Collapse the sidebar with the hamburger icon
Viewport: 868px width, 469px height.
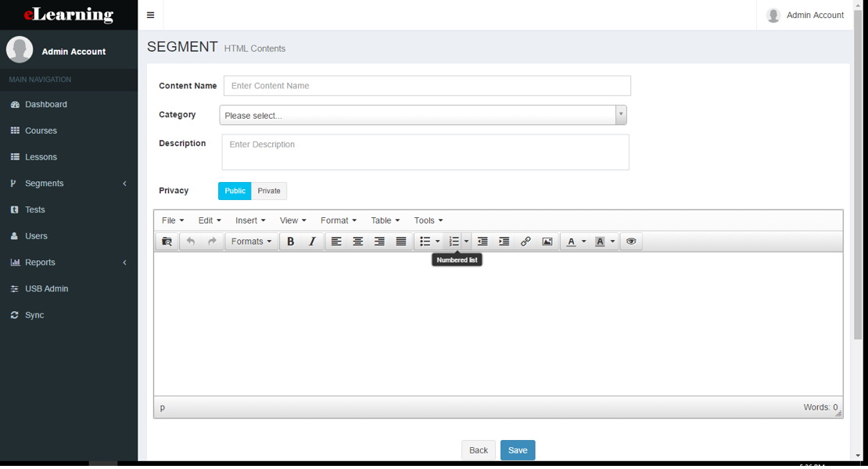click(x=150, y=14)
